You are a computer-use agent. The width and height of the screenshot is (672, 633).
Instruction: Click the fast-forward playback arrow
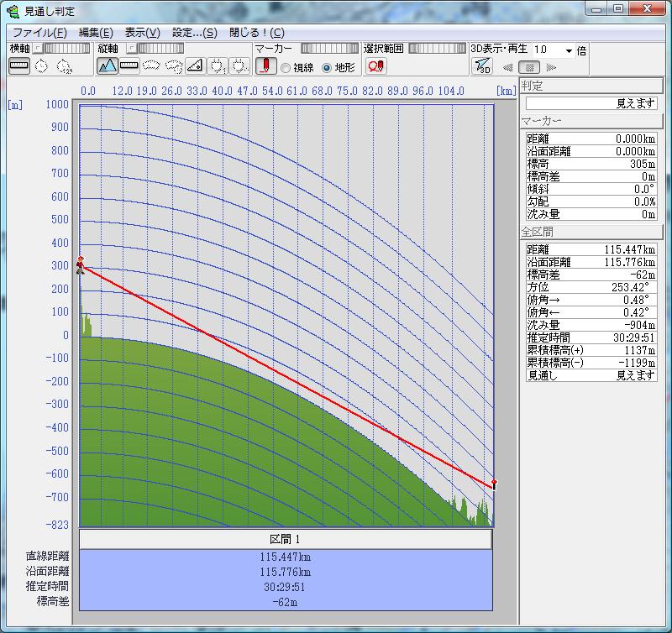(x=551, y=67)
